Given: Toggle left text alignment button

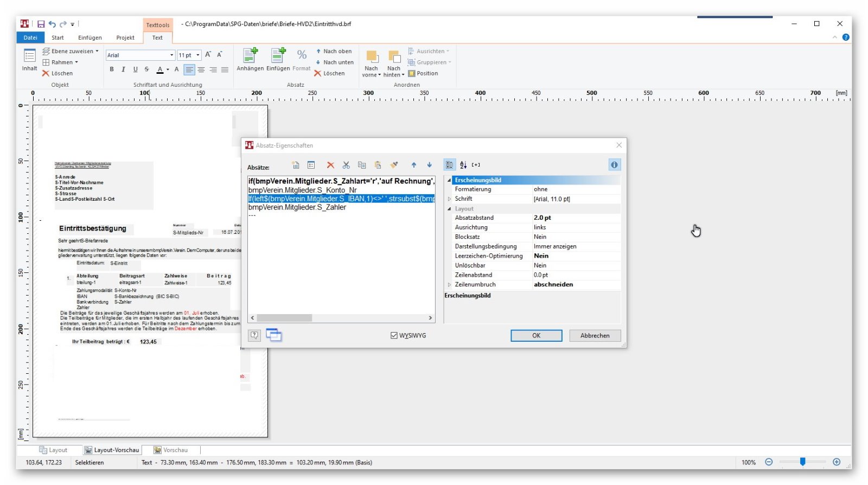Looking at the screenshot, I should coord(189,69).
